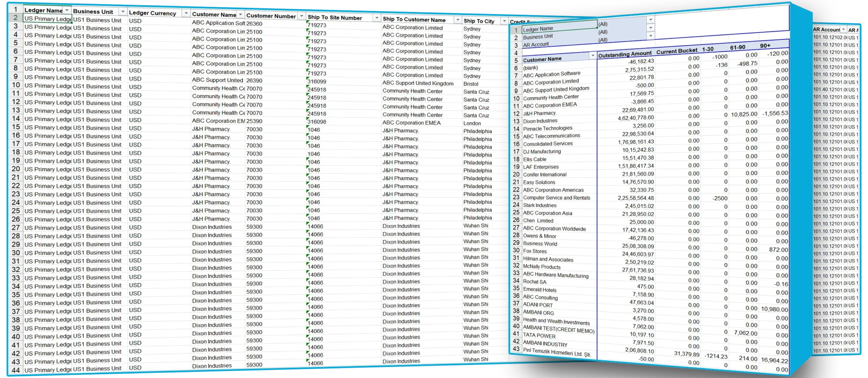The image size is (868, 378).
Task: Click the Business Unit column filter arrow
Action: tap(122, 12)
